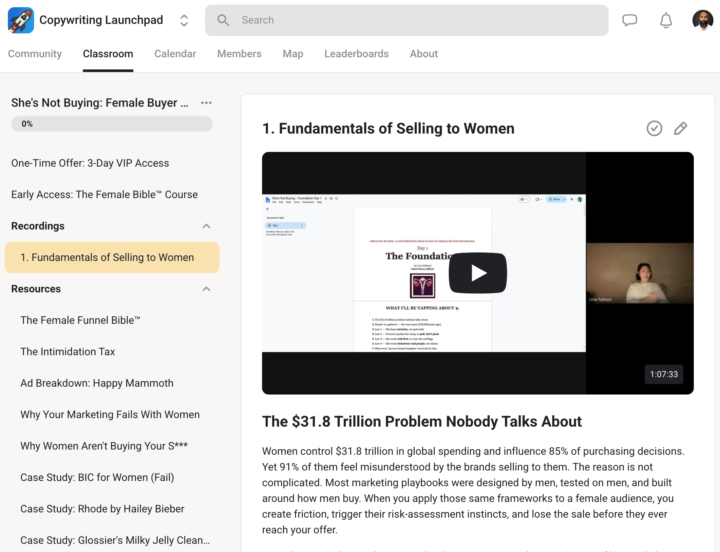The image size is (720, 552).
Task: Switch to the Community tab
Action: pos(35,54)
